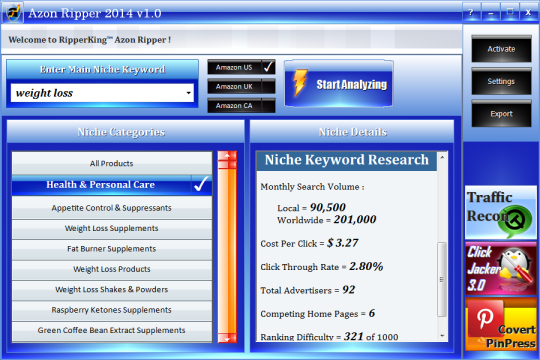Select Weight Loss Products category
540x360 pixels.
click(112, 269)
